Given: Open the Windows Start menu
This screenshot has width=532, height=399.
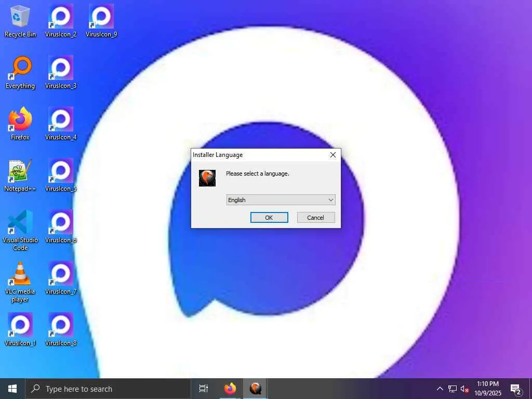Looking at the screenshot, I should coord(12,389).
